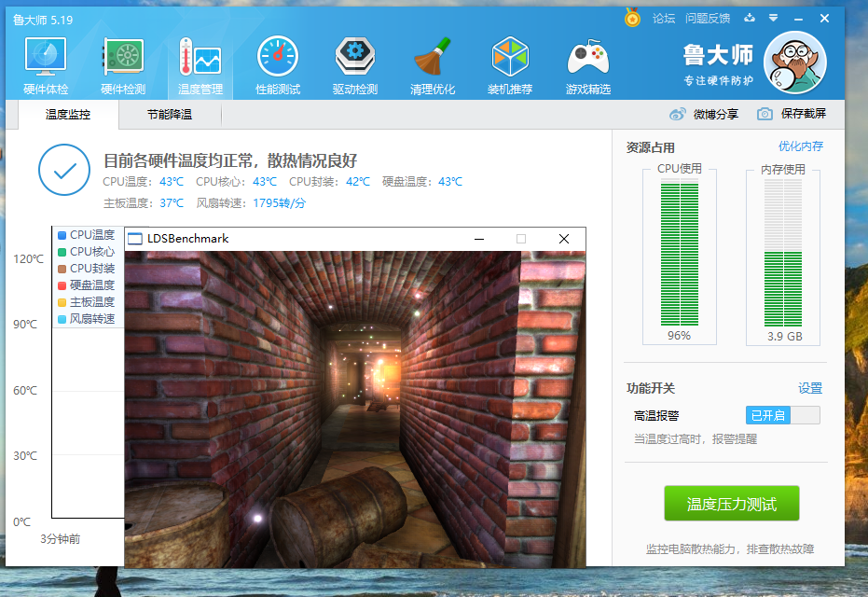Launch the 性能测试 performance test section
Image resolution: width=868 pixels, height=597 pixels.
tap(278, 65)
